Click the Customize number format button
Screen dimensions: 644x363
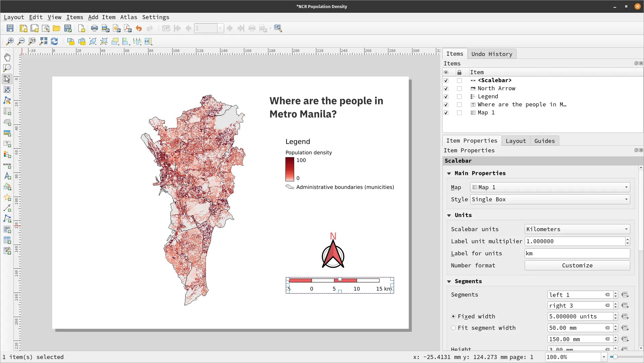pos(577,265)
